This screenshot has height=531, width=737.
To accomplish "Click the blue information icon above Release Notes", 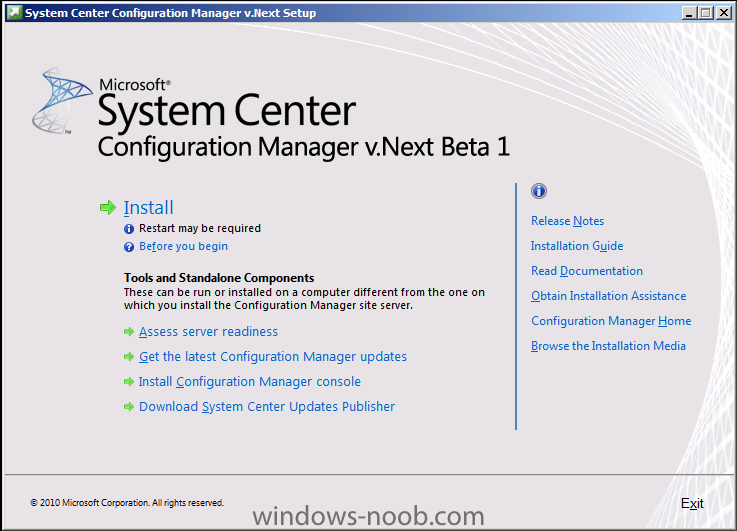I will (x=539, y=191).
